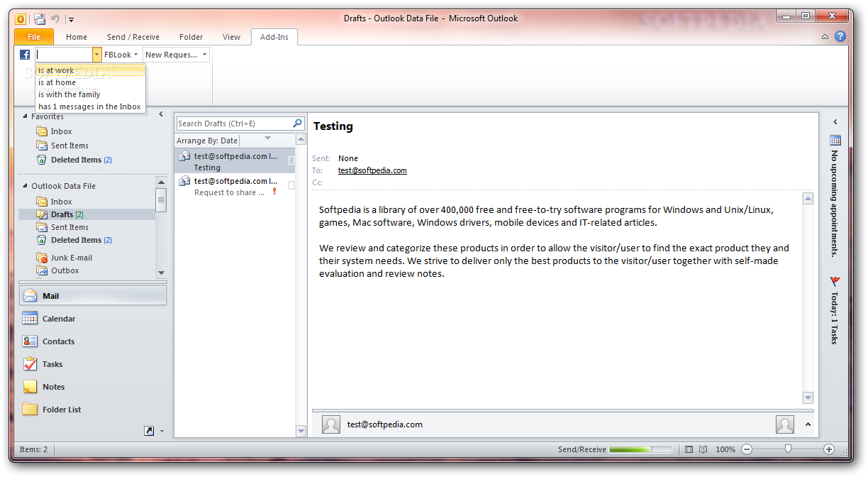868x477 pixels.
Task: Collapse the Favorites group triangle
Action: tap(26, 116)
